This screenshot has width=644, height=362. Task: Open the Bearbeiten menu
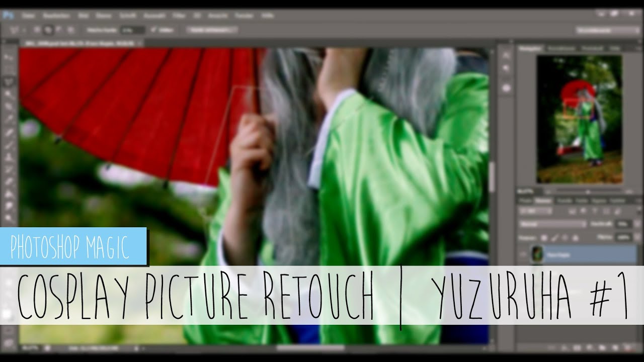[x=56, y=16]
